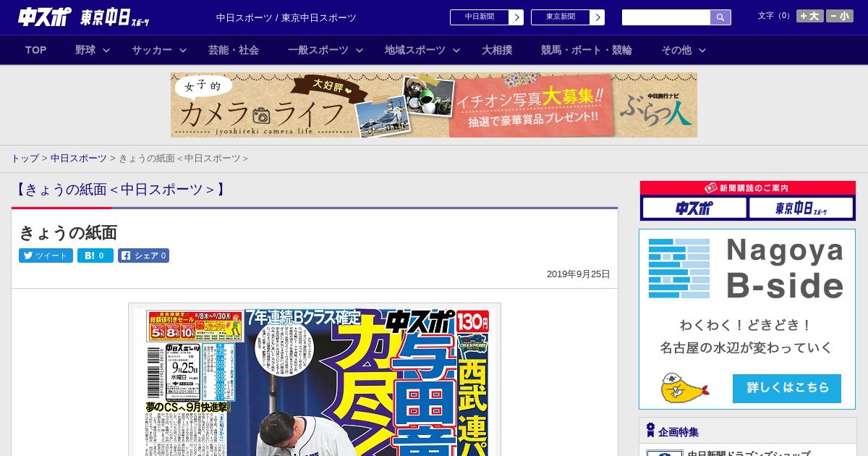Open その他 navigation menu
Screen dimensions: 868x456
[676, 50]
